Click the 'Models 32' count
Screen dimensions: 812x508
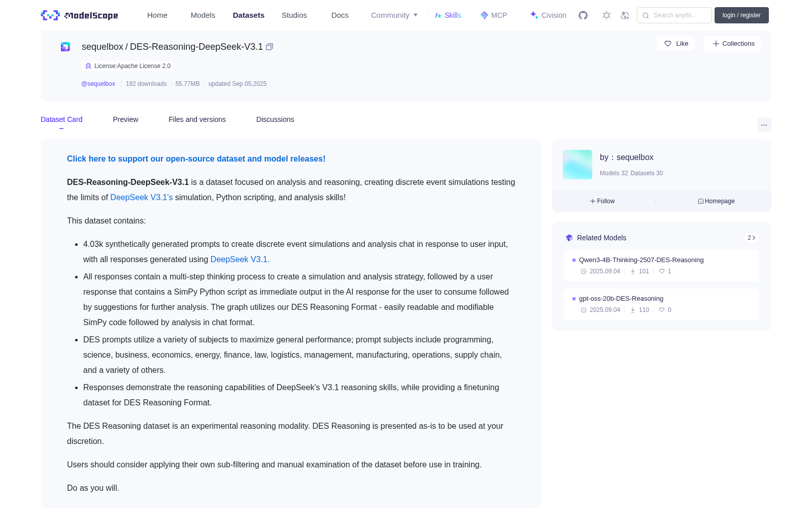click(614, 173)
